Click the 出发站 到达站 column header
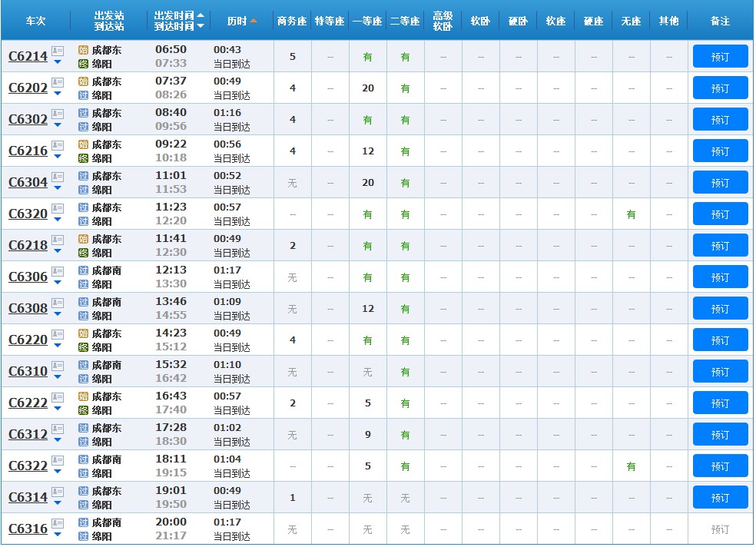The height and width of the screenshot is (547, 756). (108, 21)
